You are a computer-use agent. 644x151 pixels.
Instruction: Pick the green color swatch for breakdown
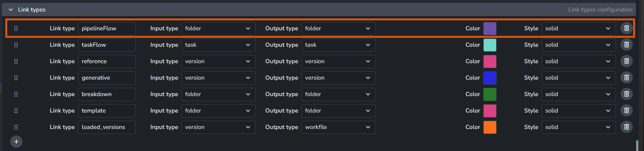tap(490, 94)
